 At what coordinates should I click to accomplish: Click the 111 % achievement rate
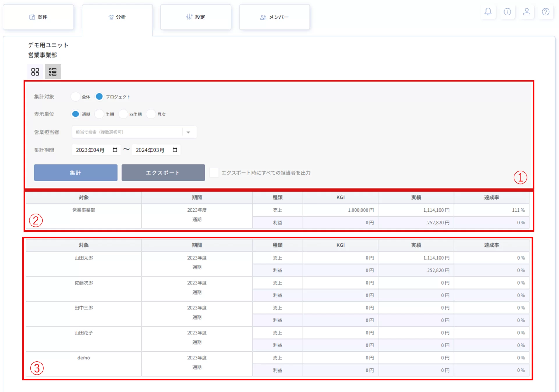pos(518,210)
